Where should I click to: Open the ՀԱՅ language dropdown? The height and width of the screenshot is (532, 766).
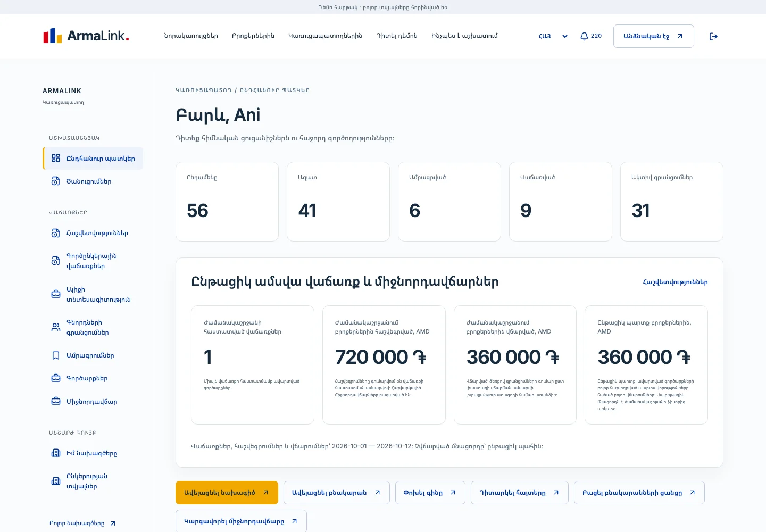click(553, 36)
